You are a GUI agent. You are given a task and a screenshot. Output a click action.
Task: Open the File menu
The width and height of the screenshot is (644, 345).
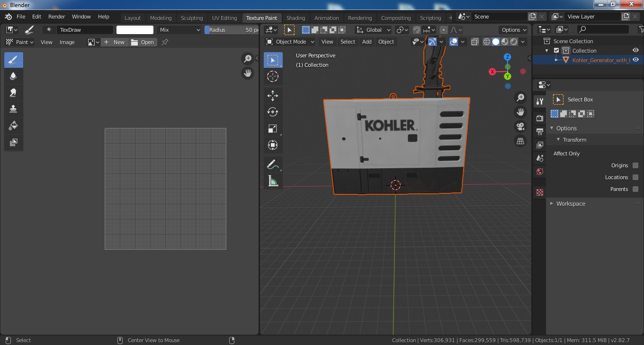click(21, 17)
